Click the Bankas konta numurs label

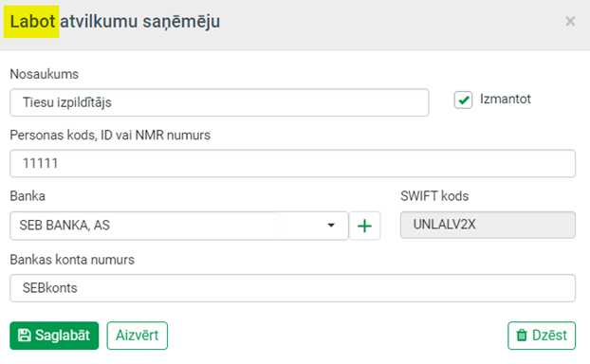[72, 260]
